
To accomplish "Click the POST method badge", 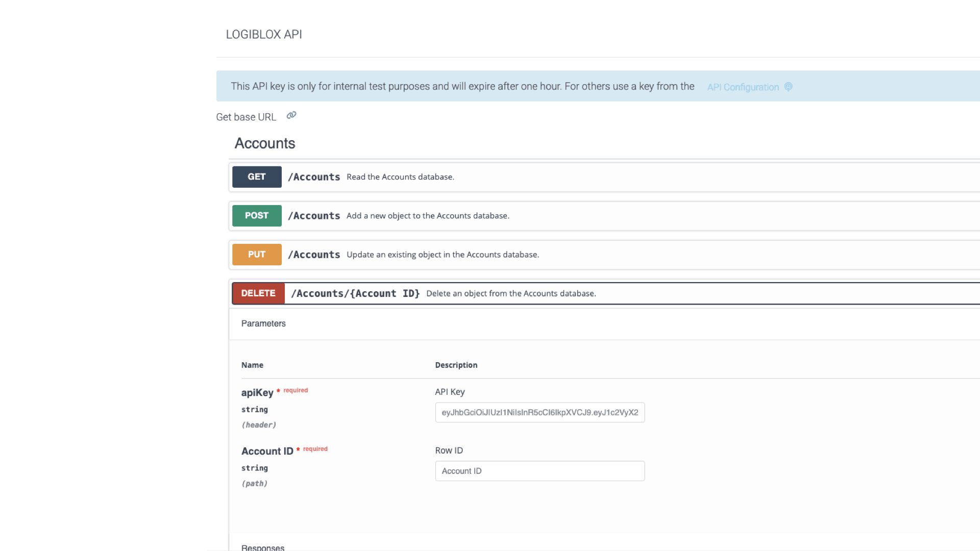I will (x=257, y=215).
